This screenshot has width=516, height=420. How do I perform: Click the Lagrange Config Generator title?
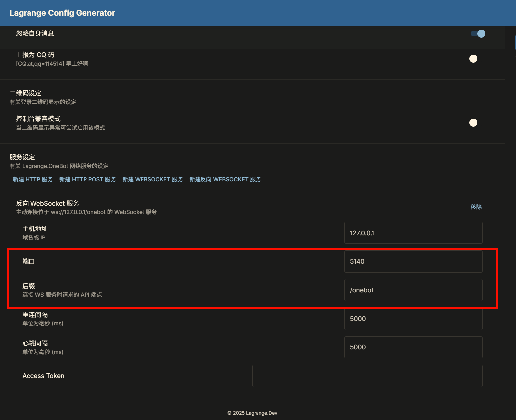(x=62, y=13)
